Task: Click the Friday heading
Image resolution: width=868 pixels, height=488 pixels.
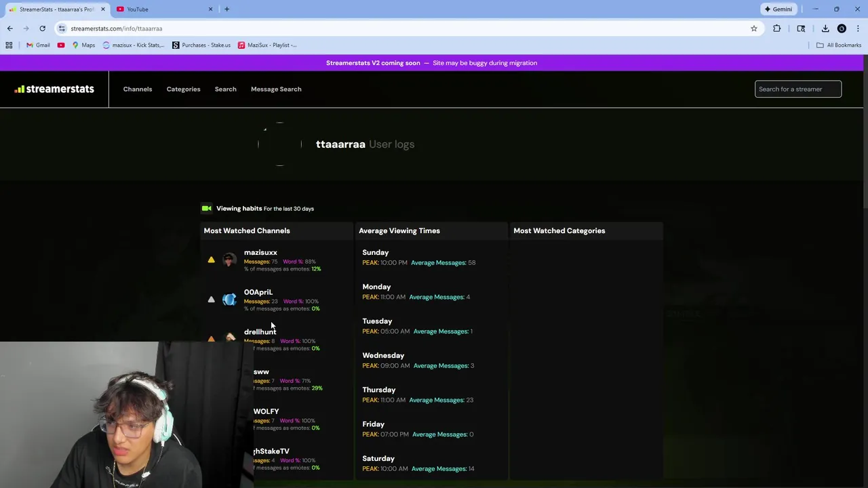Action: coord(373,424)
